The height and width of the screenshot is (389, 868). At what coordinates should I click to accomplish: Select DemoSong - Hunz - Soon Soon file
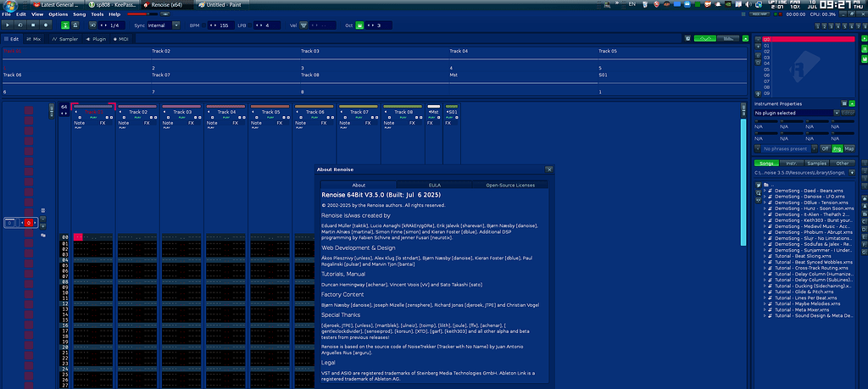tap(813, 208)
